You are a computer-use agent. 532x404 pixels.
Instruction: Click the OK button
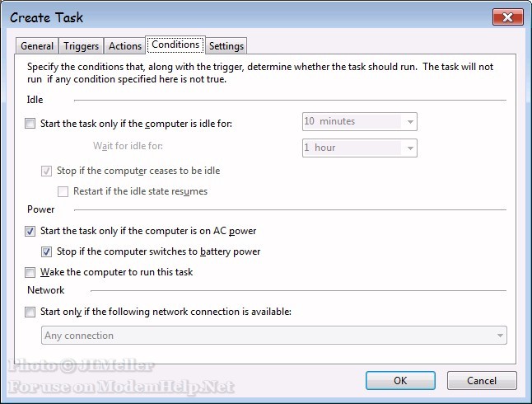coord(400,381)
